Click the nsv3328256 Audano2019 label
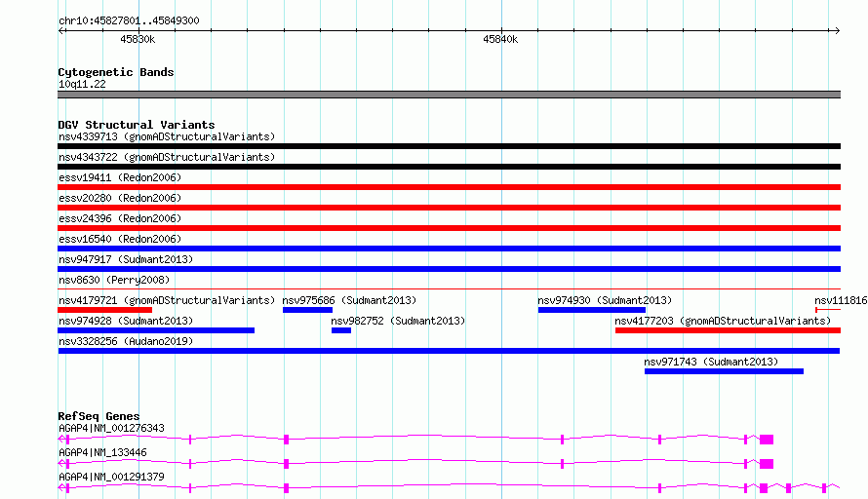The height and width of the screenshot is (499, 868). [x=126, y=341]
